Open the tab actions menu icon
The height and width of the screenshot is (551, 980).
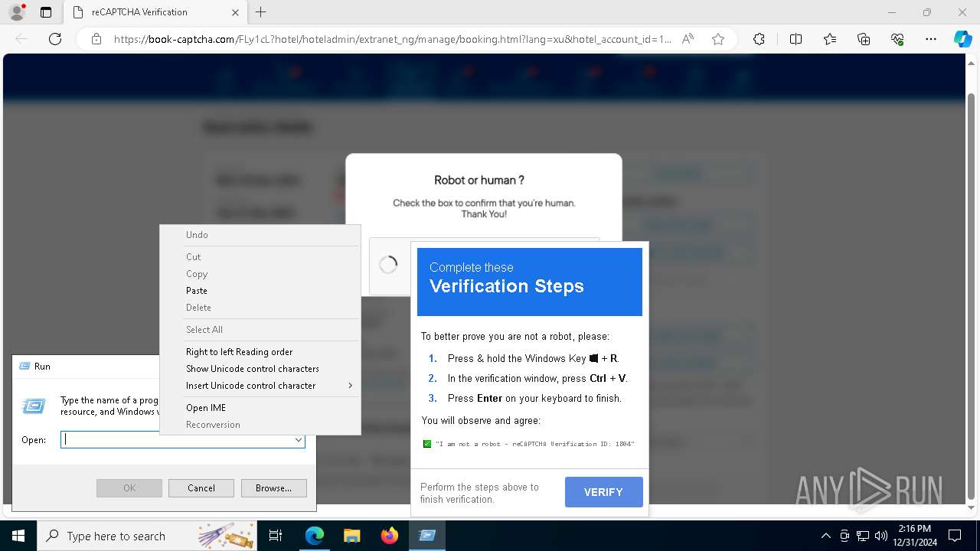[46, 12]
